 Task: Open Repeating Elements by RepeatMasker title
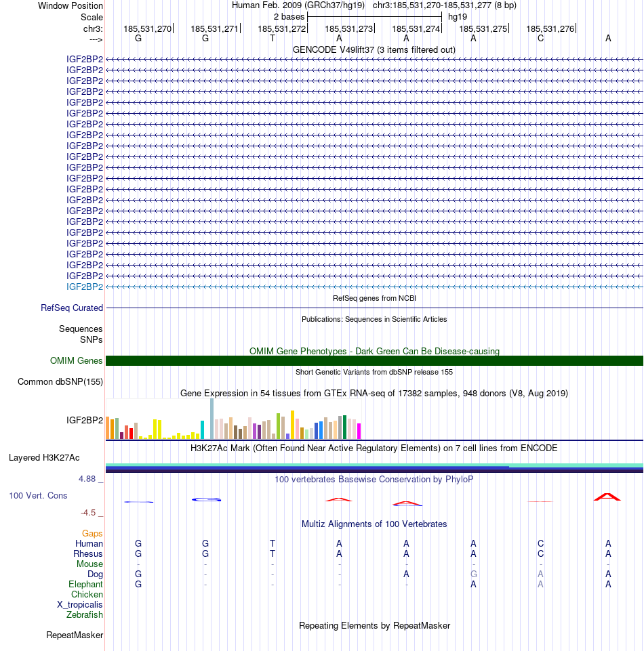[x=374, y=626]
